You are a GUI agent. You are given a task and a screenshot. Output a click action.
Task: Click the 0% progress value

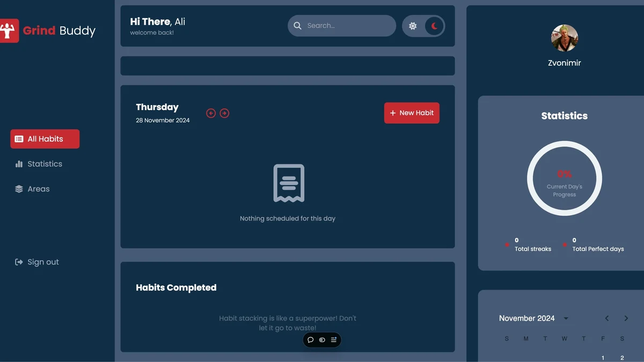[565, 174]
